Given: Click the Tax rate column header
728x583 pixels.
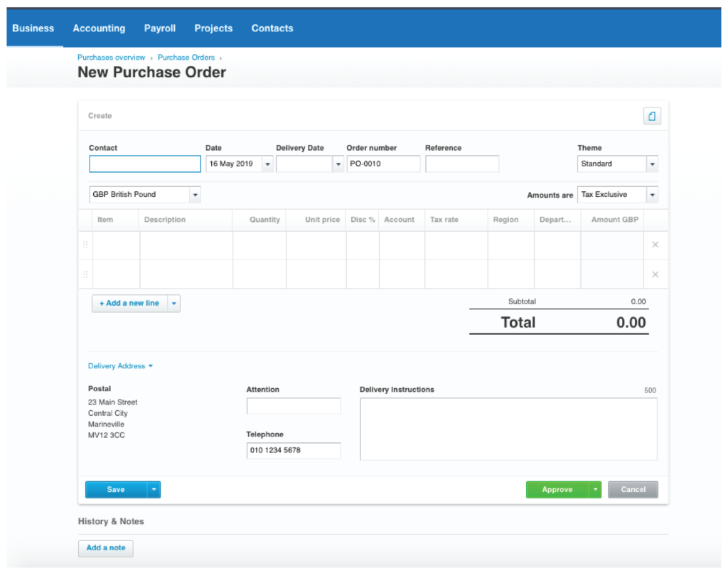Looking at the screenshot, I should pyautogui.click(x=444, y=220).
